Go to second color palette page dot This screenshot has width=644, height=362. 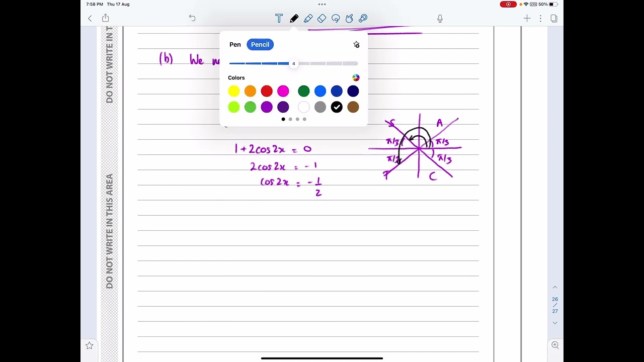coord(290,119)
